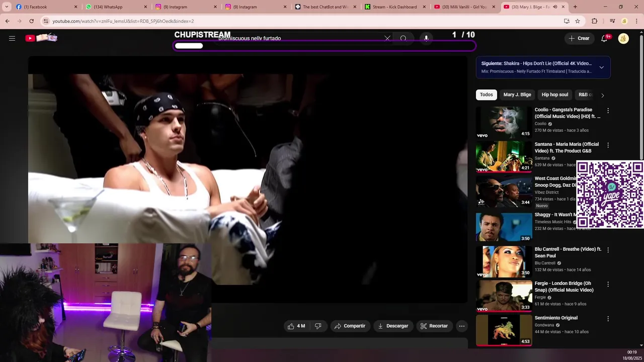Screen dimensions: 644x362
Task: Filter suggestions by Hip hop soul chip
Action: click(554, 95)
